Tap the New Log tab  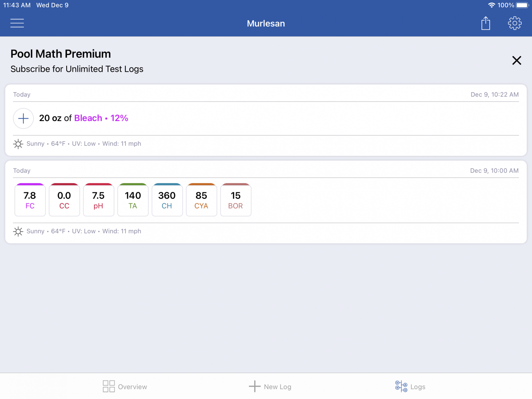click(270, 386)
